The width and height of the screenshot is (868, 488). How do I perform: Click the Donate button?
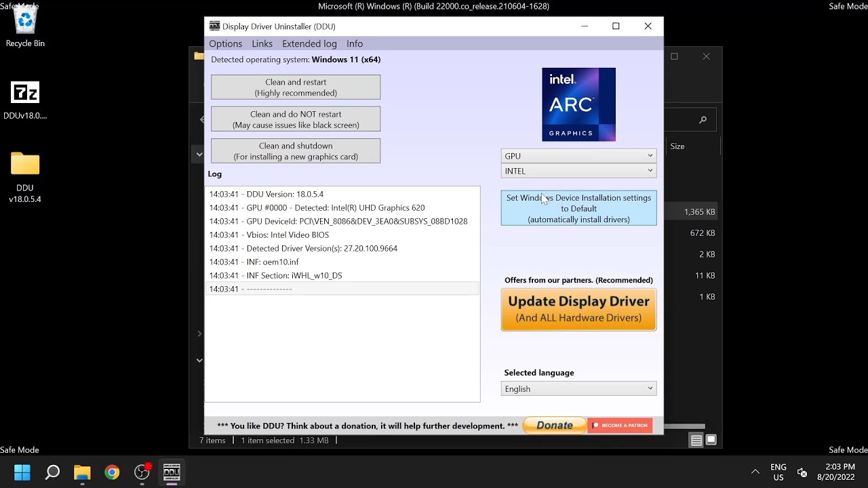pos(555,425)
